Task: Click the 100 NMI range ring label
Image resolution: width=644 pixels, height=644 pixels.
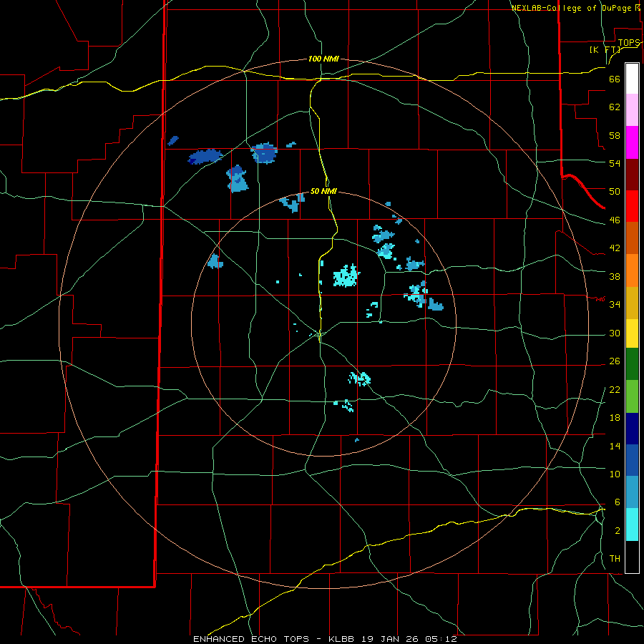Action: click(x=323, y=59)
